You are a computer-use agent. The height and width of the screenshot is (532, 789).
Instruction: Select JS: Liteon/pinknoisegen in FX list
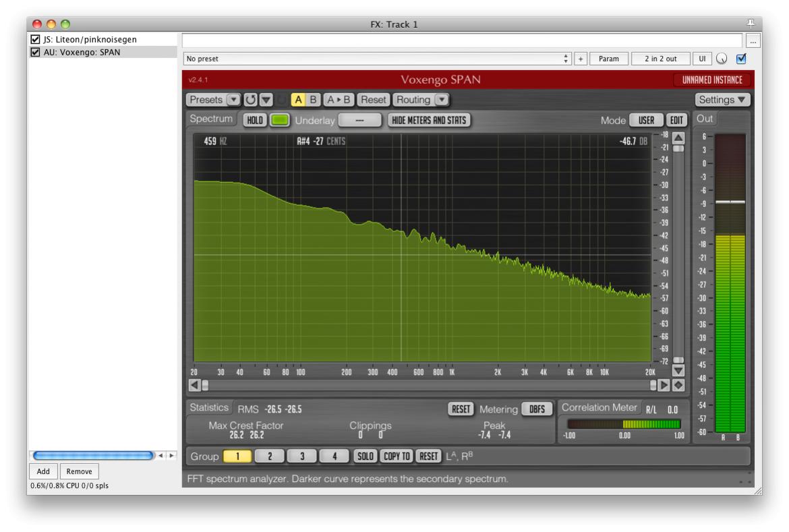click(103, 39)
